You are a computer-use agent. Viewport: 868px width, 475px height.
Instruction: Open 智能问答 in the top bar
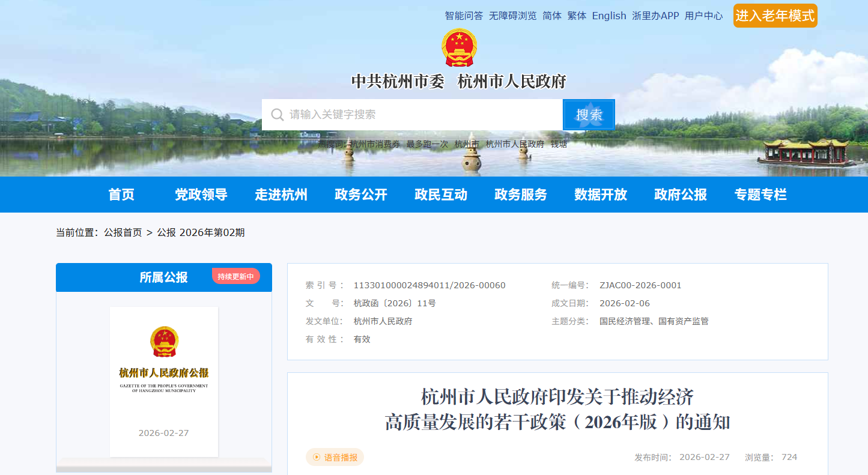pos(464,16)
